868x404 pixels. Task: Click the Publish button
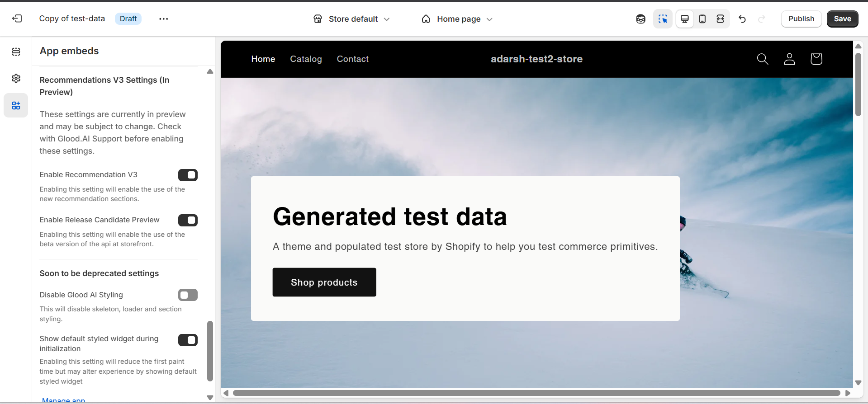[x=801, y=19]
